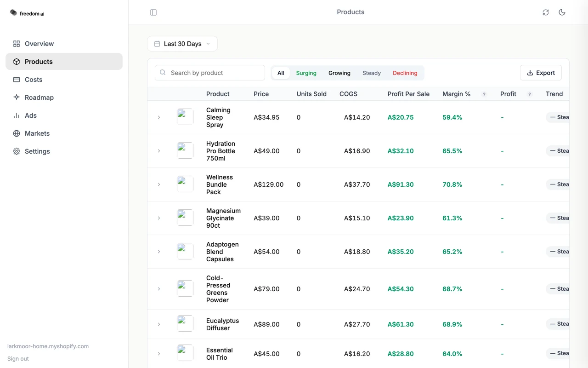This screenshot has width=588, height=368.
Task: Open Ads in the sidebar
Action: pyautogui.click(x=64, y=115)
